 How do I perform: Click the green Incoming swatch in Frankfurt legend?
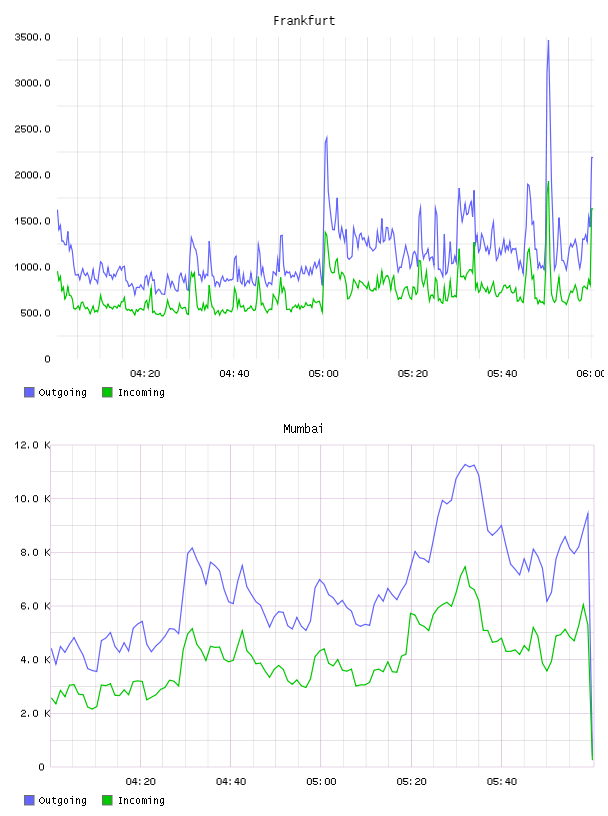coord(107,392)
